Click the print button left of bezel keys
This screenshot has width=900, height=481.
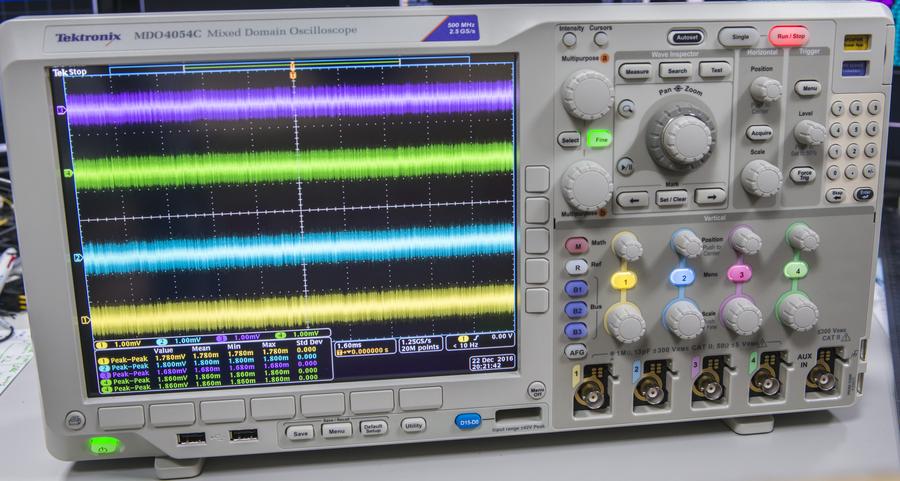75,420
